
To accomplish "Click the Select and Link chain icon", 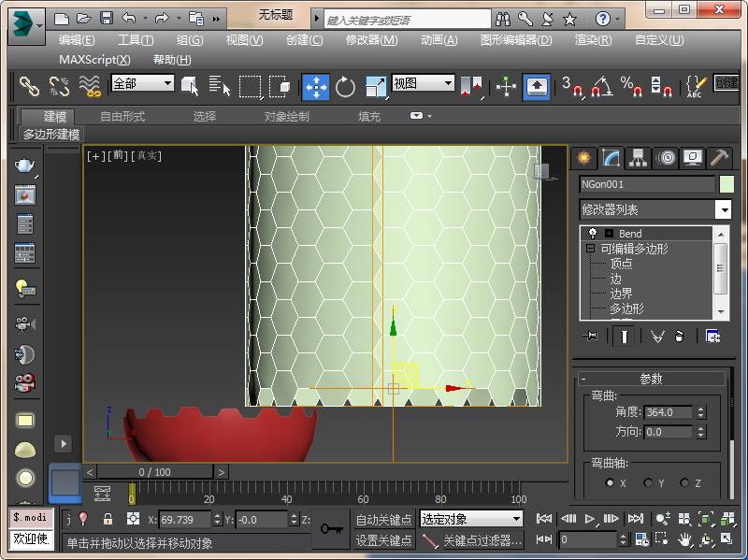I will click(x=29, y=86).
